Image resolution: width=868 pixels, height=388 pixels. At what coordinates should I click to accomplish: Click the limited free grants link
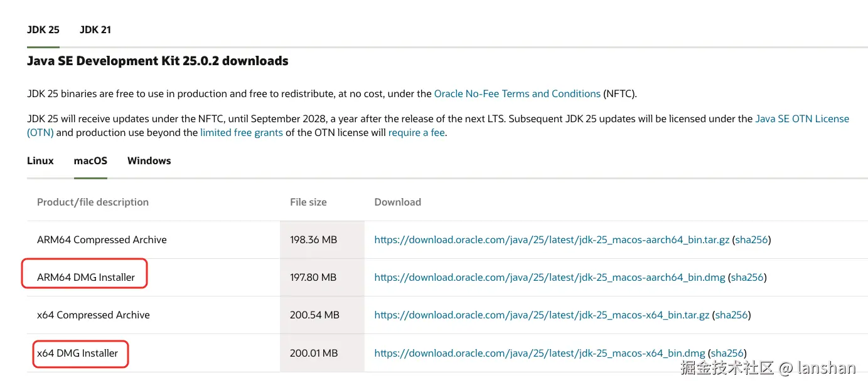(x=241, y=133)
